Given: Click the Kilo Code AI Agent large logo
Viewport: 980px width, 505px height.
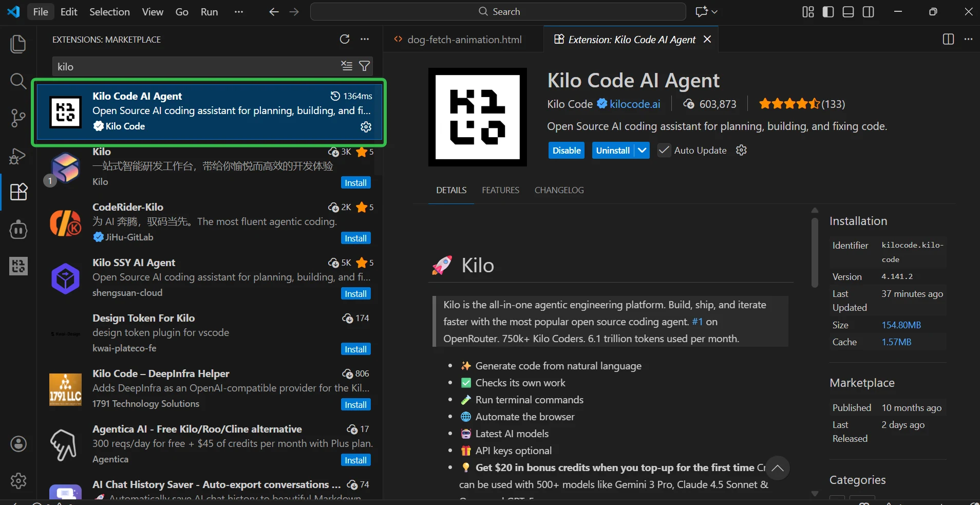Looking at the screenshot, I should 477,117.
